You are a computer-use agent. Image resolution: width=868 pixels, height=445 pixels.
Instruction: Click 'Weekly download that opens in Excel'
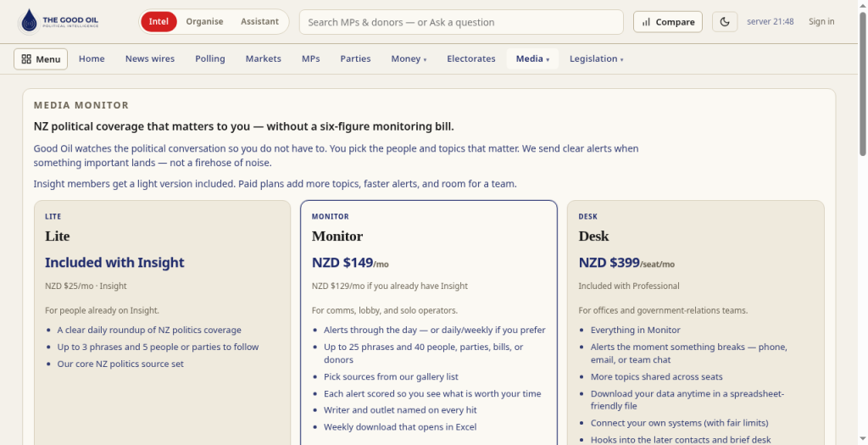click(400, 427)
